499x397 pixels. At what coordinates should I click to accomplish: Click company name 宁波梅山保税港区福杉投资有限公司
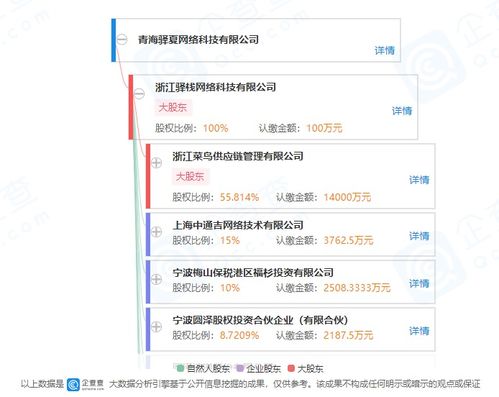[253, 273]
